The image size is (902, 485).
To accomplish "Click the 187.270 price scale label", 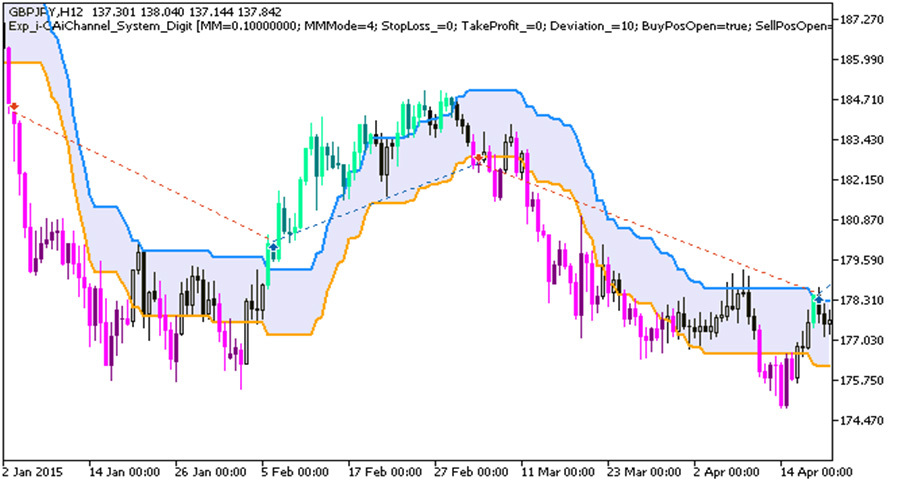I will click(861, 20).
